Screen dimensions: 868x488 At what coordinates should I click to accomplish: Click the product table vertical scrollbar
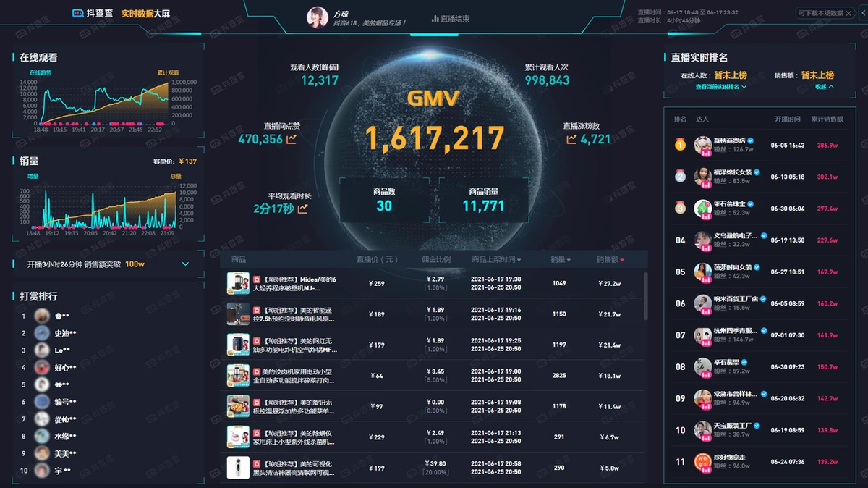coord(645,297)
